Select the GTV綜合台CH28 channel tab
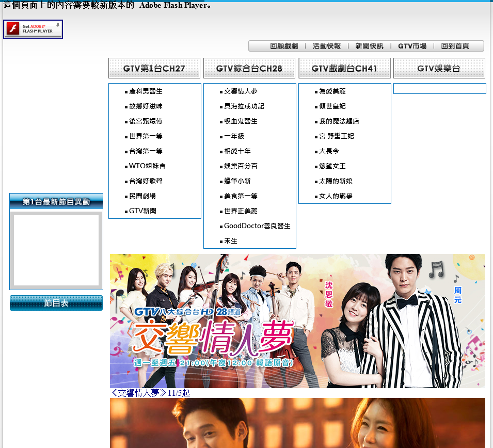The height and width of the screenshot is (448, 493). click(249, 68)
